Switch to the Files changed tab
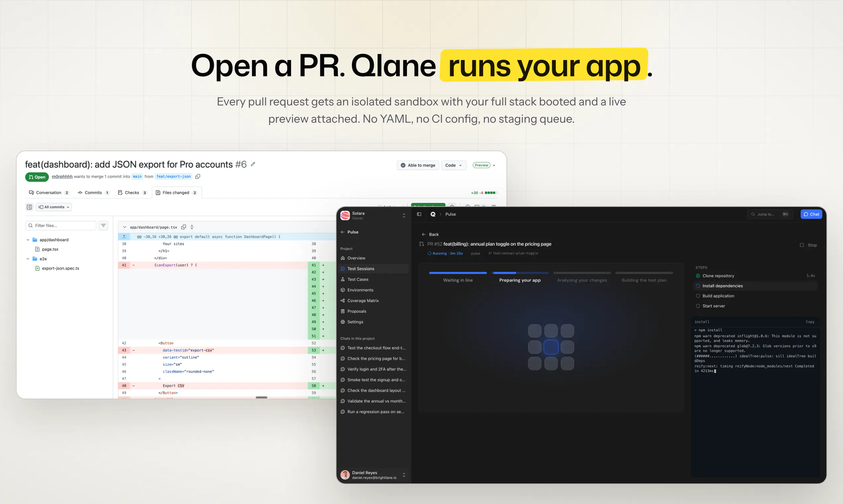The image size is (843, 504). 177,193
